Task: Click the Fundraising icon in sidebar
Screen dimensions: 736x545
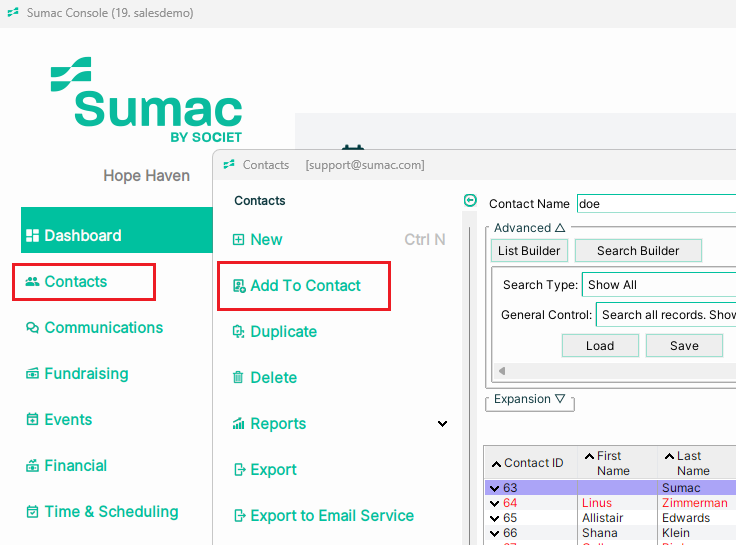Action: pos(32,374)
